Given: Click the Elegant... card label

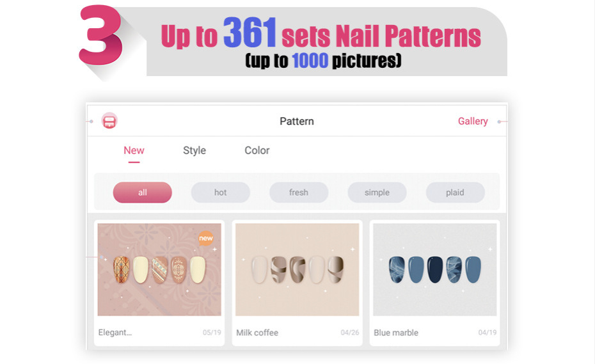Looking at the screenshot, I should tap(115, 333).
